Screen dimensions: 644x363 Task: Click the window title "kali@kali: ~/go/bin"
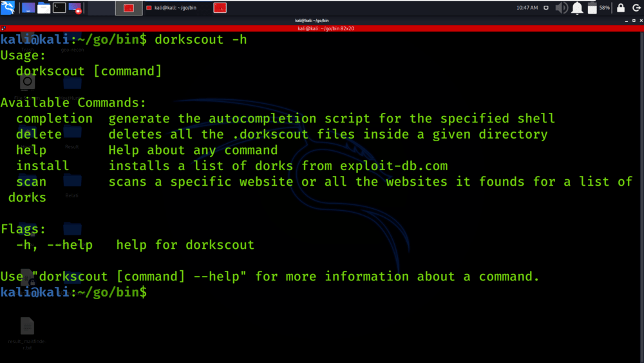312,21
